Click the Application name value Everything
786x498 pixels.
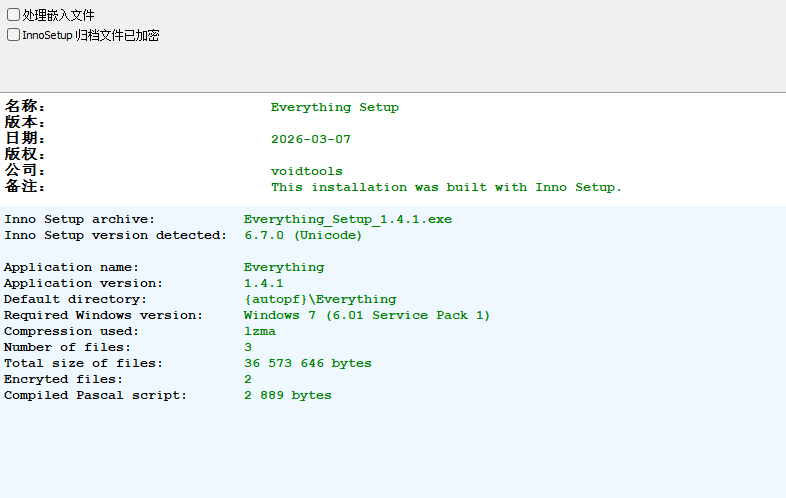284,267
